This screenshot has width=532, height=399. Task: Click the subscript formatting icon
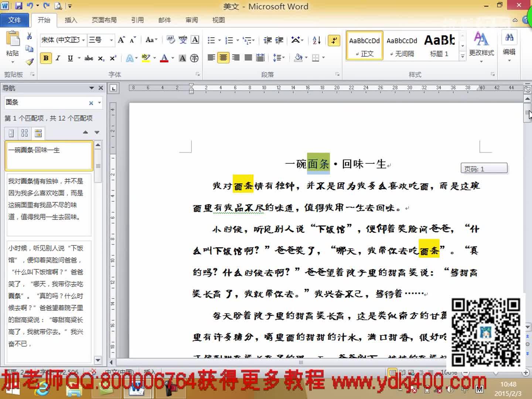click(x=100, y=58)
